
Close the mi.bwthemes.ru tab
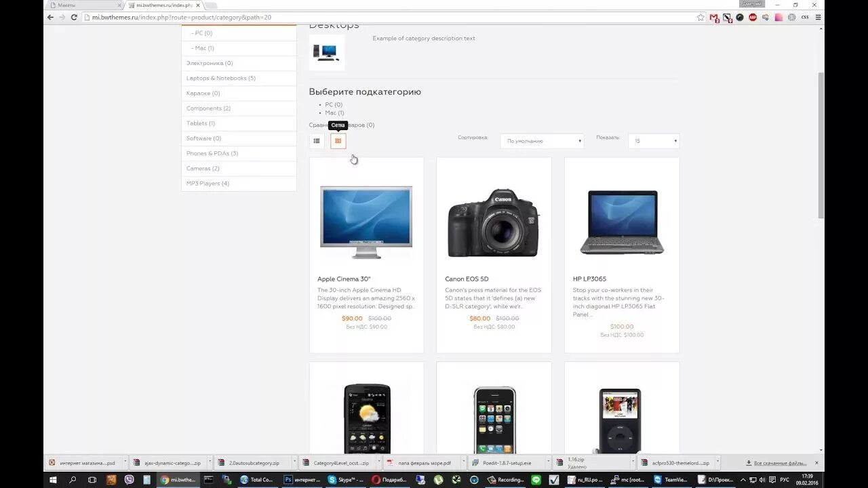point(198,5)
